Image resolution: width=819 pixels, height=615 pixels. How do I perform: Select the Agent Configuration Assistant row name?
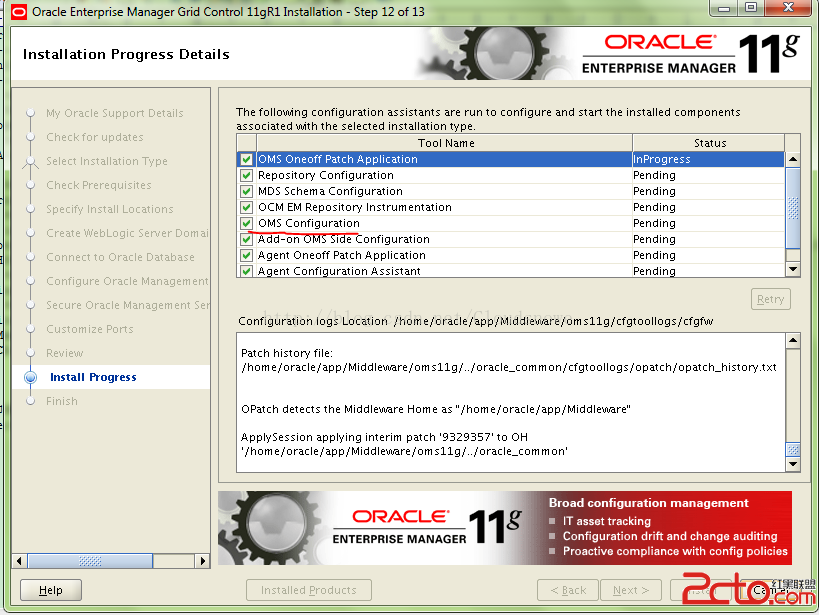click(x=339, y=271)
